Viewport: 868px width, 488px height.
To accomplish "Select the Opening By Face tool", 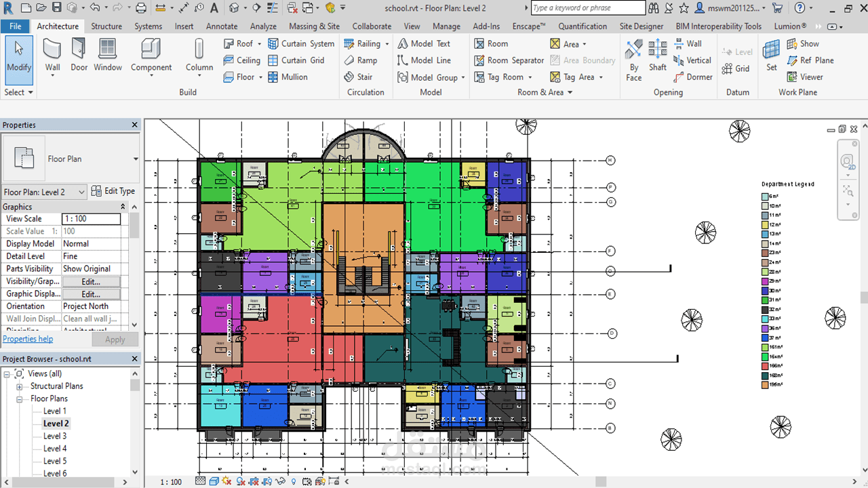I will point(634,60).
